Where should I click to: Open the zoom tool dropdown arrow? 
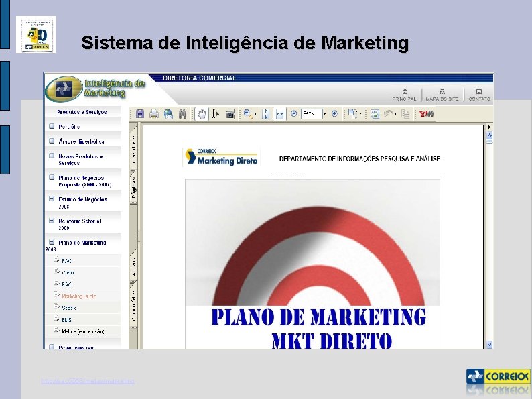tap(255, 114)
